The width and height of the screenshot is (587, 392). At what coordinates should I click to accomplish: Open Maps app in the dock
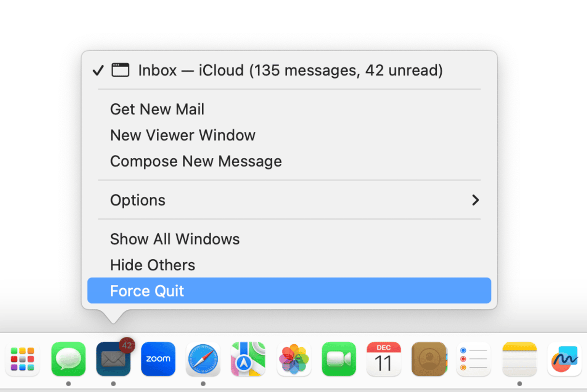click(x=249, y=359)
